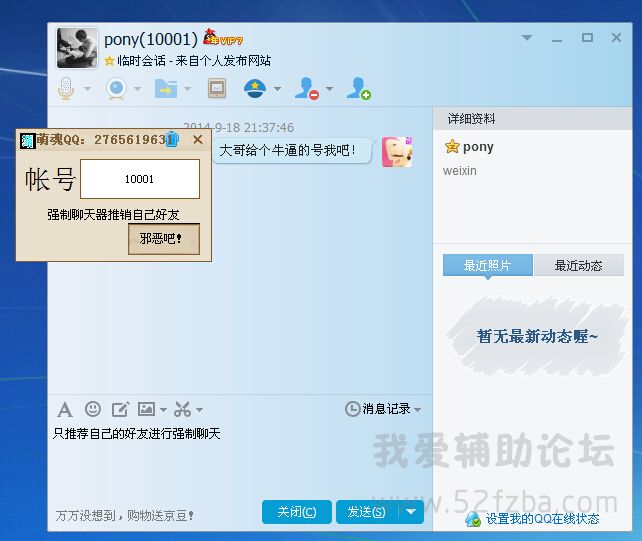Open the police cap security icon
Image resolution: width=642 pixels, height=541 pixels.
(255, 88)
